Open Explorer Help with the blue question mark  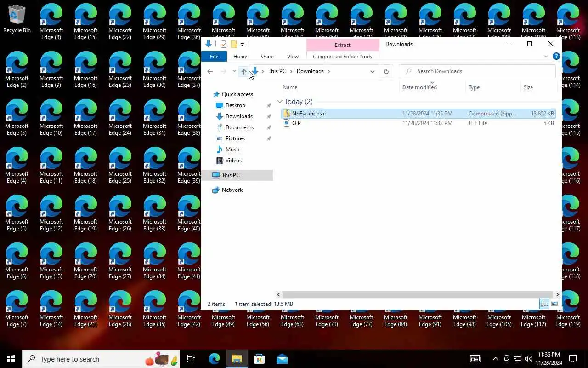(556, 57)
